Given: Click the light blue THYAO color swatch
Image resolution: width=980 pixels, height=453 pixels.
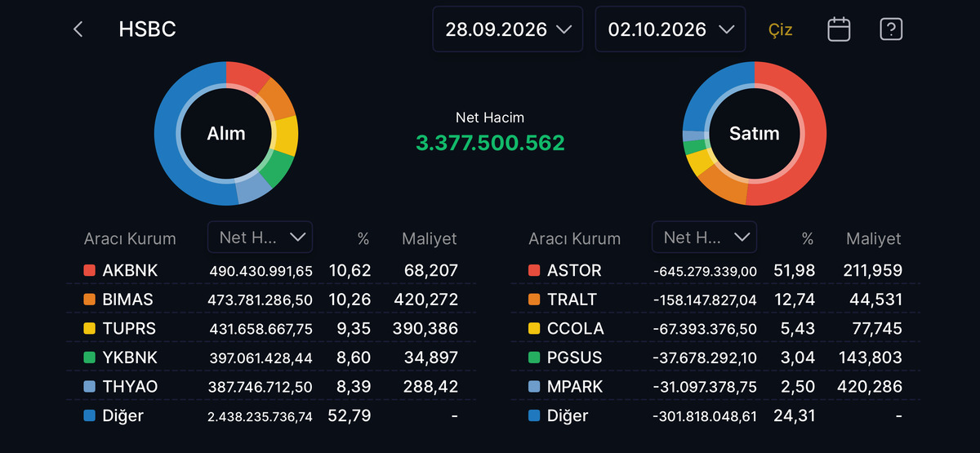Looking at the screenshot, I should click(x=89, y=387).
